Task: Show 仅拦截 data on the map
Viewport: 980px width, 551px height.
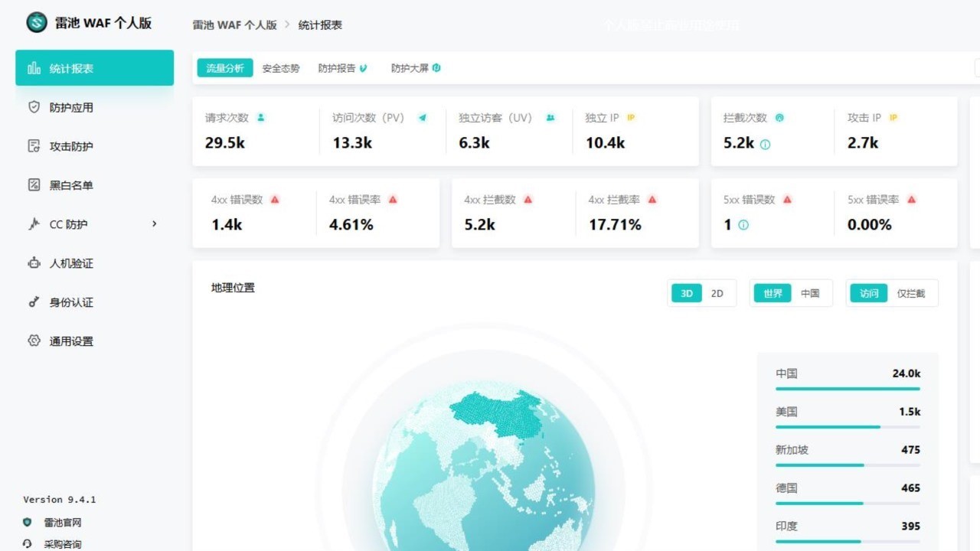Action: (911, 293)
